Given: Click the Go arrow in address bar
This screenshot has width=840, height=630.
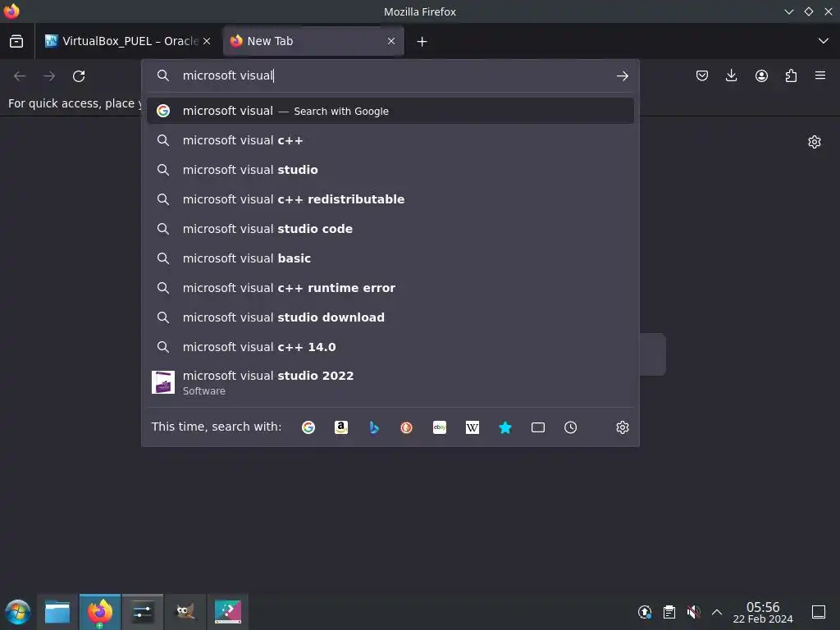Looking at the screenshot, I should tap(622, 76).
